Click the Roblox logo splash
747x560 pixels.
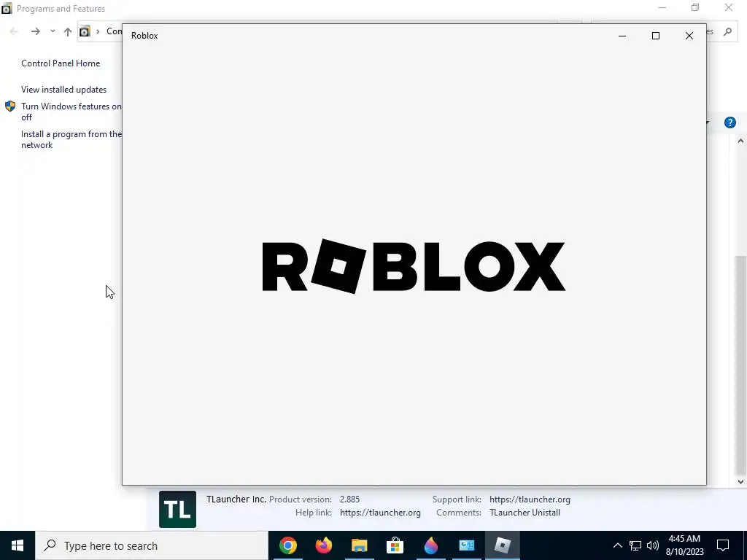tap(414, 266)
